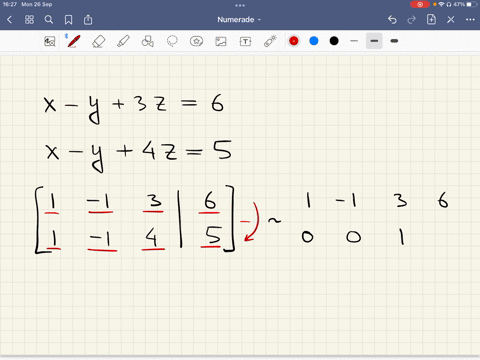The image size is (480, 360).
Task: Select the medium stroke width
Action: pos(374,41)
